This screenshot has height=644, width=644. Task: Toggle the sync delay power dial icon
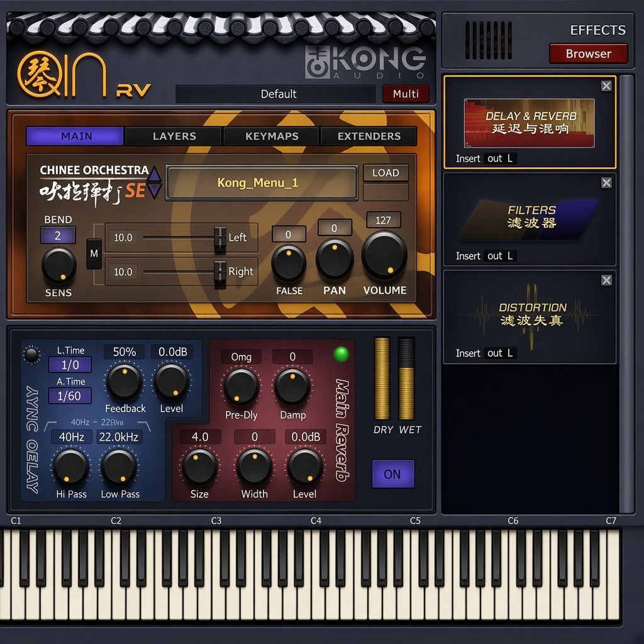click(x=31, y=355)
